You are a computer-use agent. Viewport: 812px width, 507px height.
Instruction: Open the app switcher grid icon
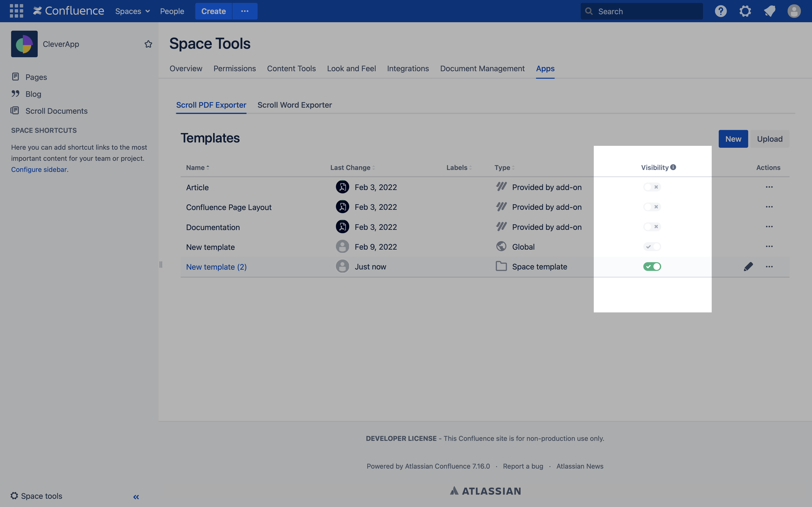tap(16, 11)
